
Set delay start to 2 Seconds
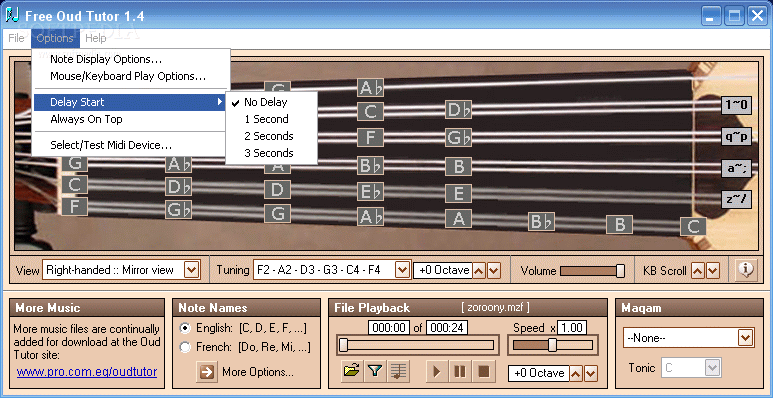271,136
